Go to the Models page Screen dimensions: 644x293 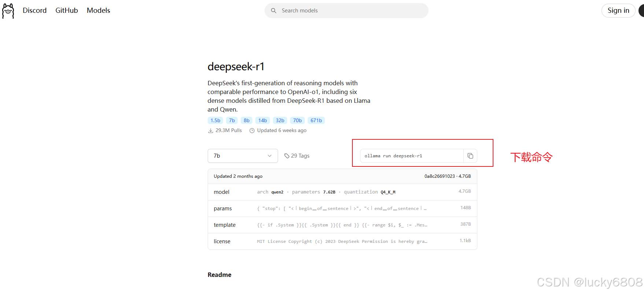coord(99,11)
